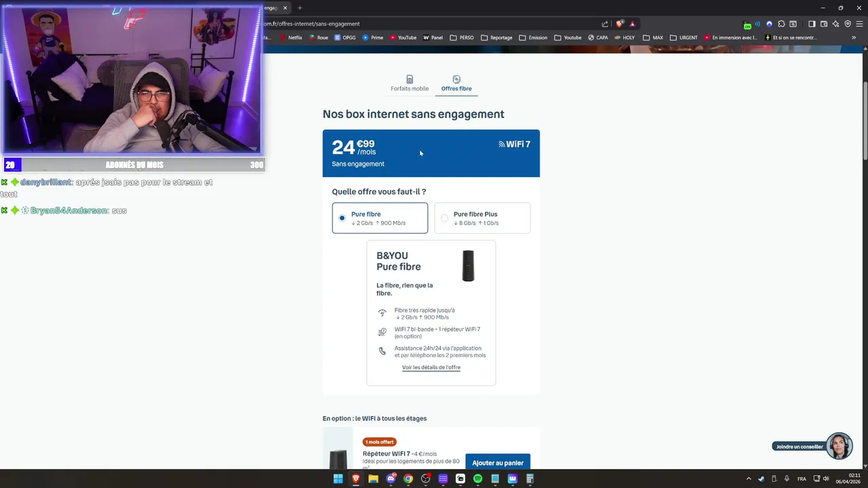868x488 pixels.
Task: Open the Prime bookmark
Action: point(373,38)
